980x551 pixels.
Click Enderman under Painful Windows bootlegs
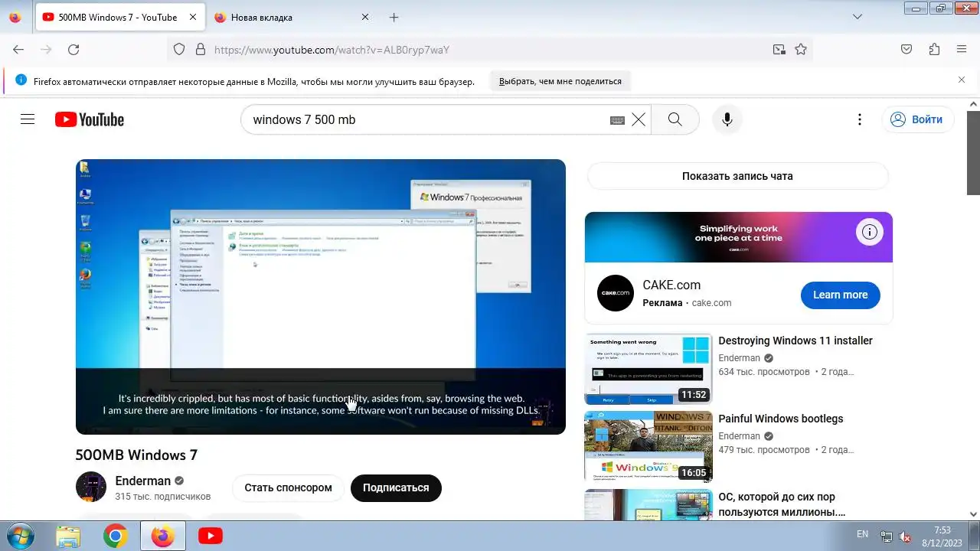[739, 436]
